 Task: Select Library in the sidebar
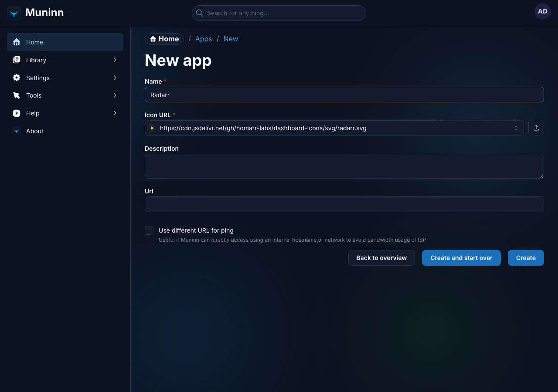point(65,60)
